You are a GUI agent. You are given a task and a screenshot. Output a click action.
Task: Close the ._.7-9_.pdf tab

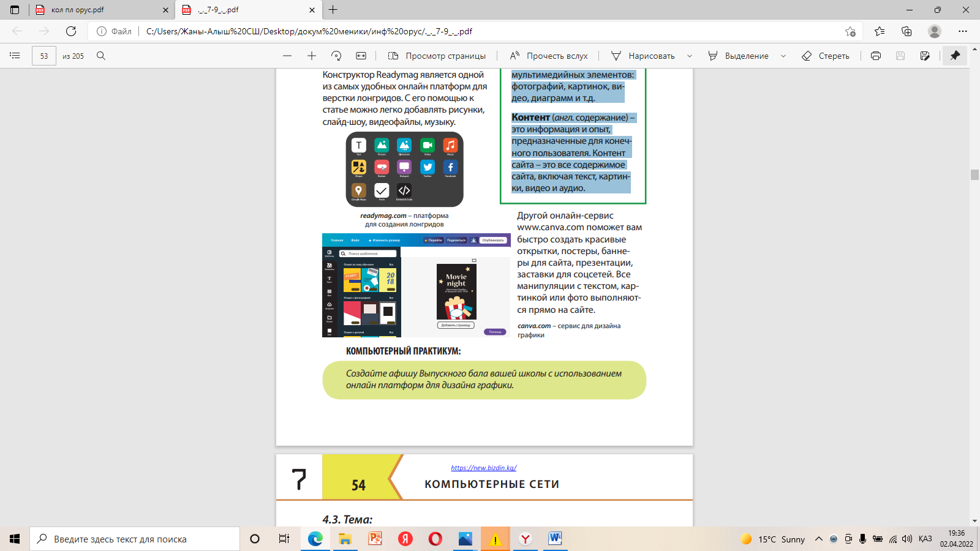(x=312, y=10)
